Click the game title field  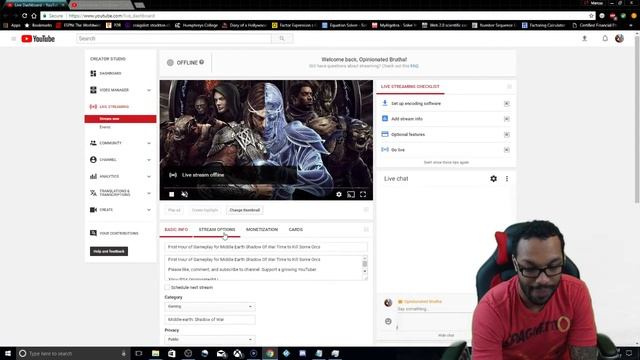pos(210,320)
